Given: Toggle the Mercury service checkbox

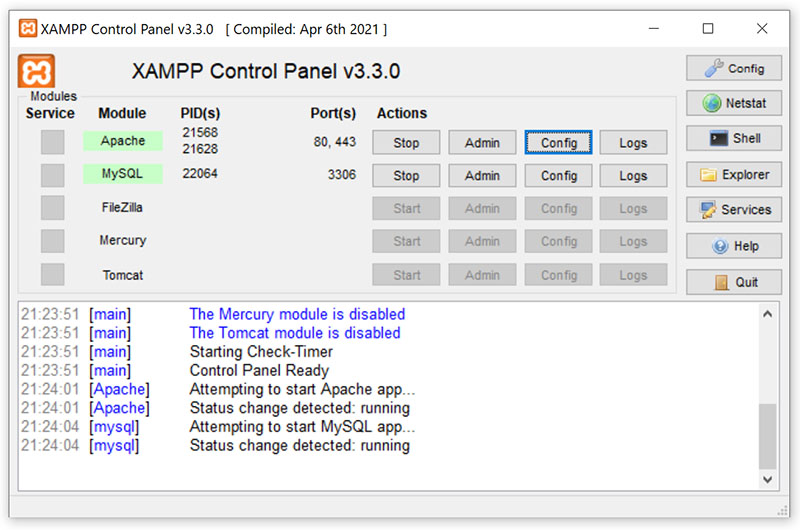Looking at the screenshot, I should tap(53, 241).
